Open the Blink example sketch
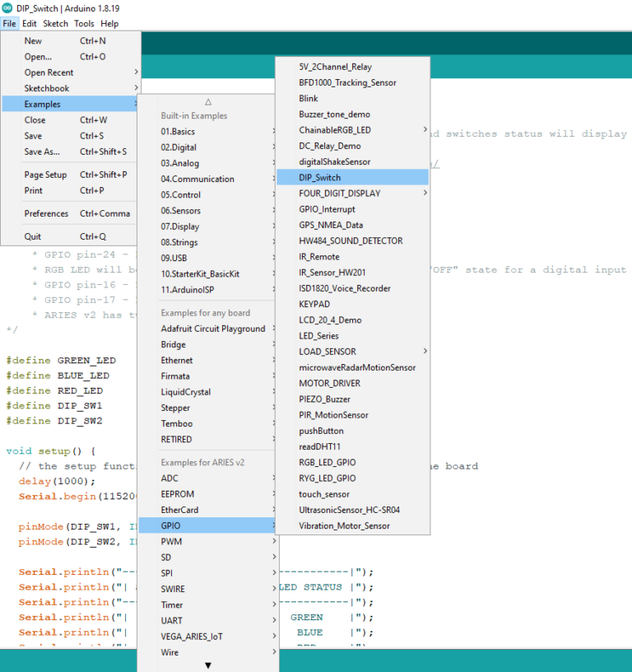The image size is (632, 672). [309, 98]
